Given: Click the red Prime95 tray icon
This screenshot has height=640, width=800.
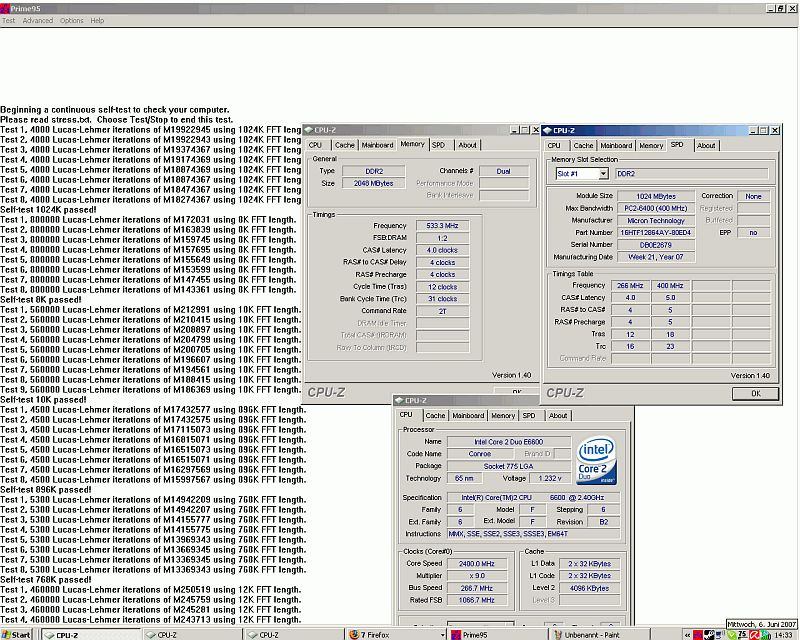Looking at the screenshot, I should click(697, 635).
